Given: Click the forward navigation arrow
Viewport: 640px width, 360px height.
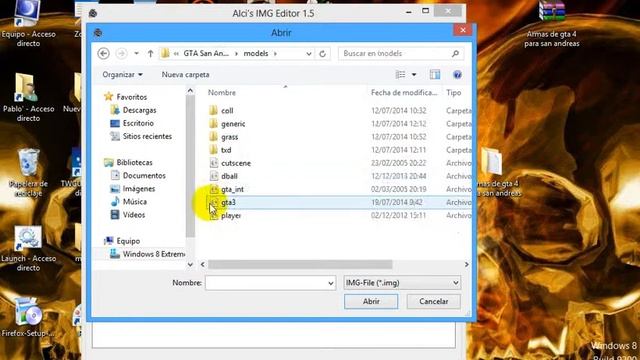Looking at the screenshot, I should pos(121,53).
